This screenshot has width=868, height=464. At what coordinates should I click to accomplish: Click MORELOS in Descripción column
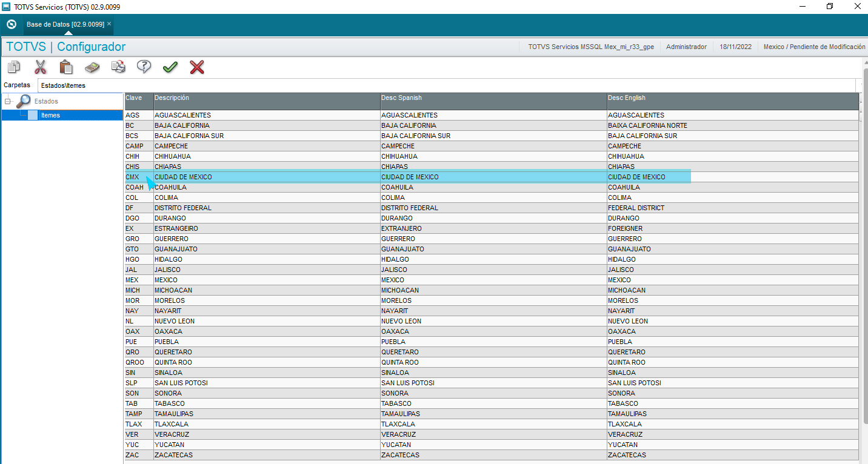267,300
